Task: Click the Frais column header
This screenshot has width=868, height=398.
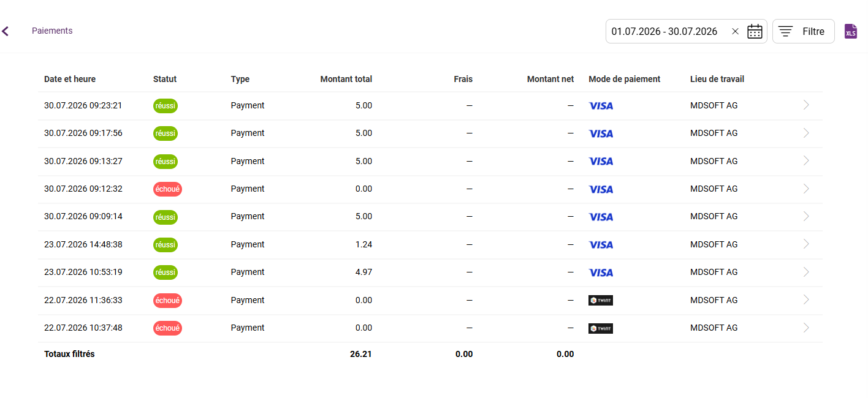Action: point(463,79)
